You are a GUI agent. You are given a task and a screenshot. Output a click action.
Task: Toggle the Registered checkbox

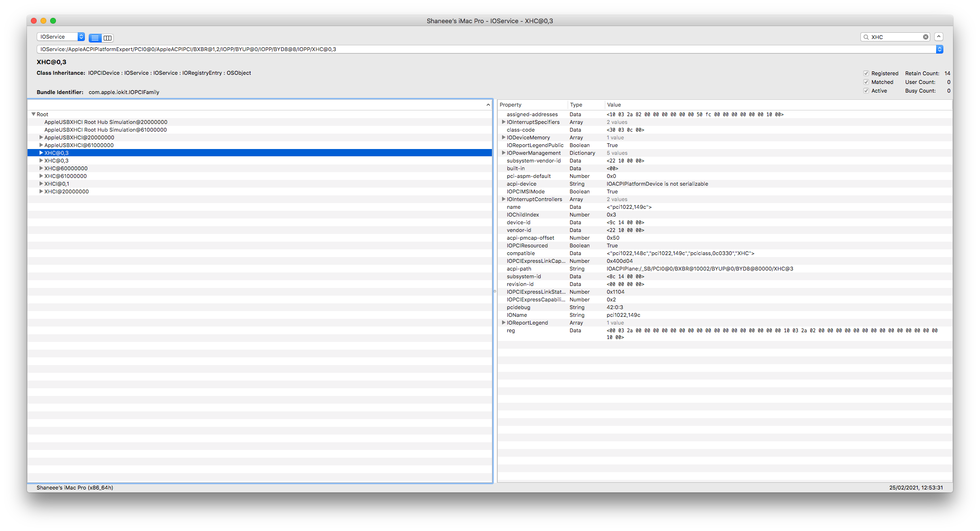point(866,73)
